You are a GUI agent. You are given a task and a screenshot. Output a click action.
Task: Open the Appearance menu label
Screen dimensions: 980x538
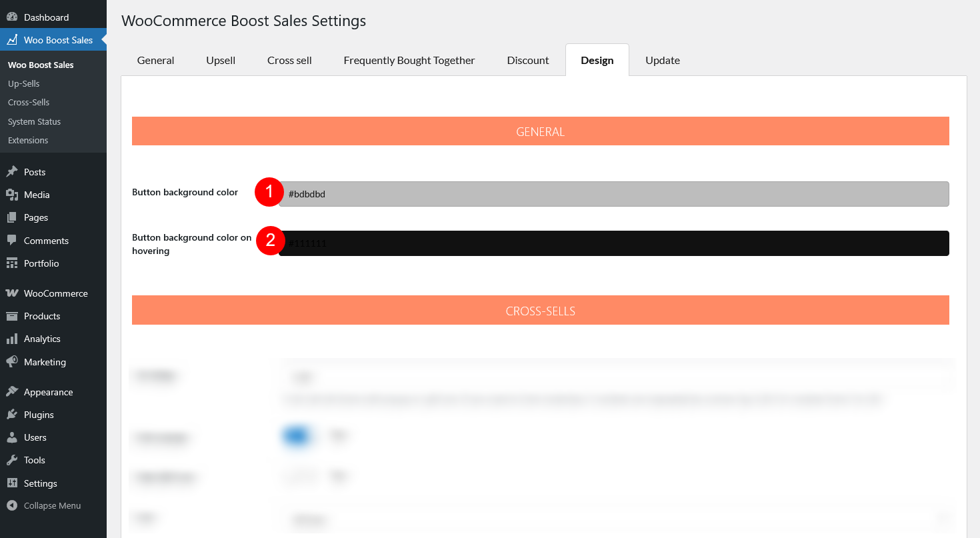[x=48, y=392]
